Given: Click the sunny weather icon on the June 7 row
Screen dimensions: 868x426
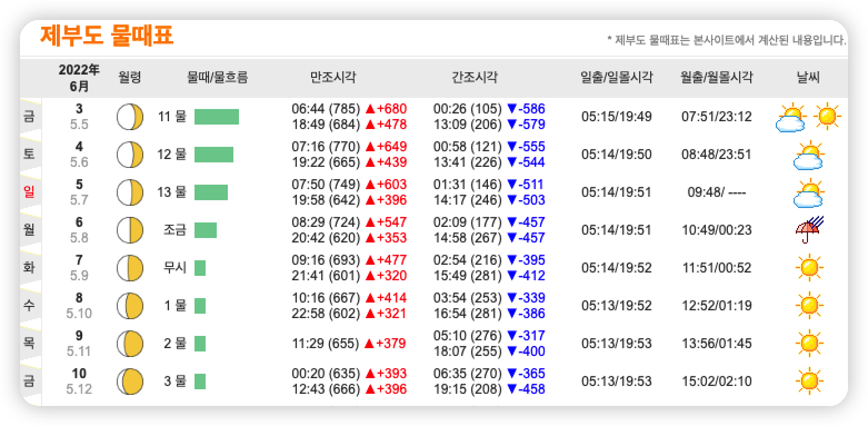Looking at the screenshot, I should [810, 268].
